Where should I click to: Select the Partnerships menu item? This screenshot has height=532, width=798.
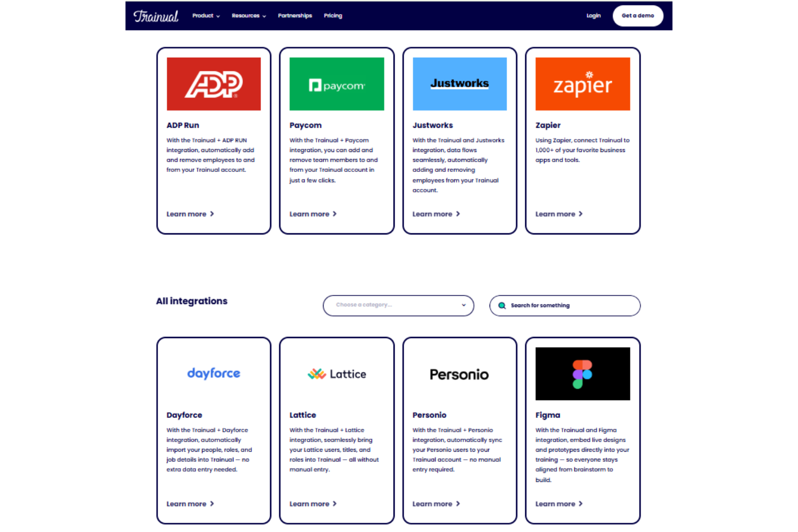295,16
